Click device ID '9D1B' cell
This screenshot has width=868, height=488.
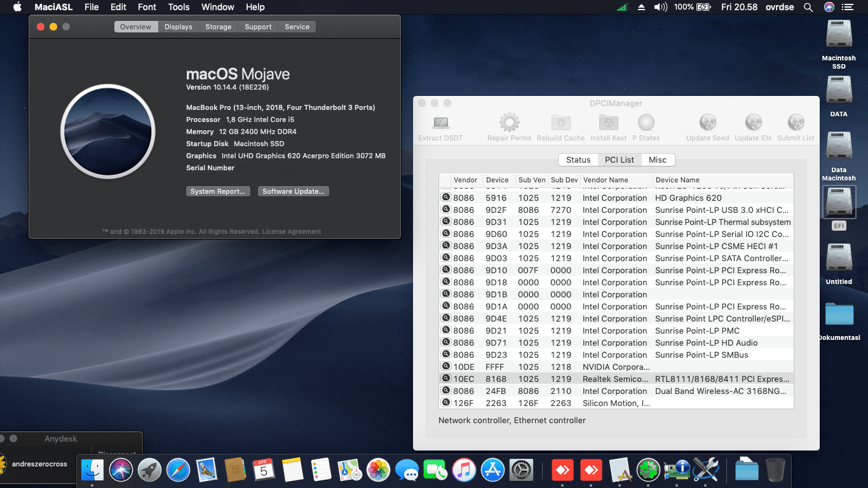tap(496, 294)
